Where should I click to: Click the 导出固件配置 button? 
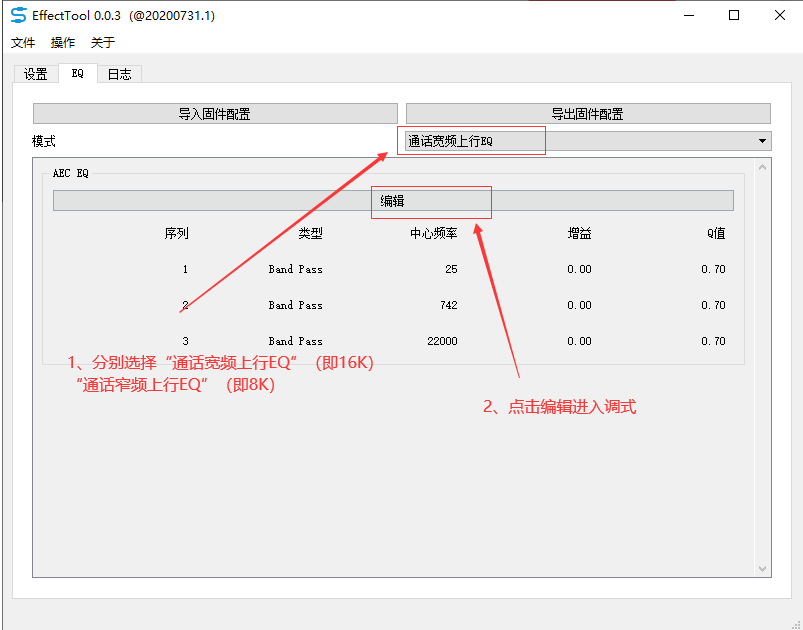point(588,114)
